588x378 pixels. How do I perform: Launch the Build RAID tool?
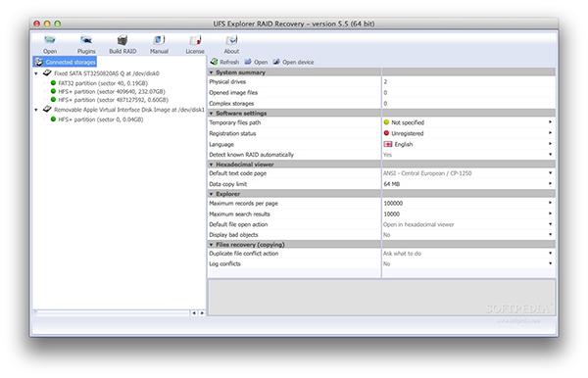(x=122, y=40)
